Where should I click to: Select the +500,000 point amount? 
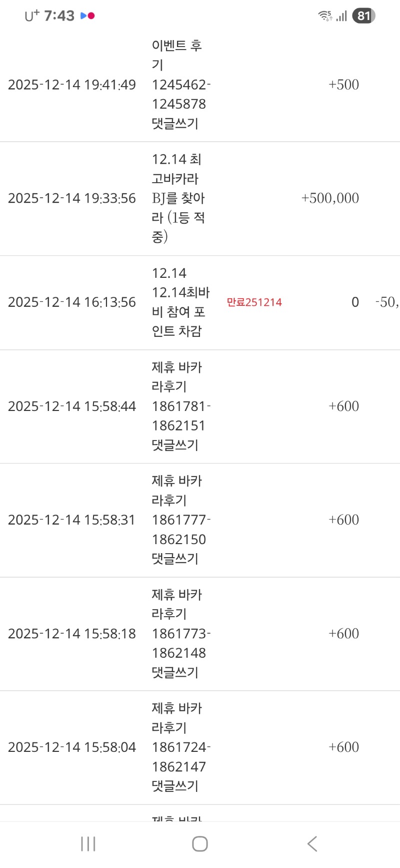(x=330, y=198)
